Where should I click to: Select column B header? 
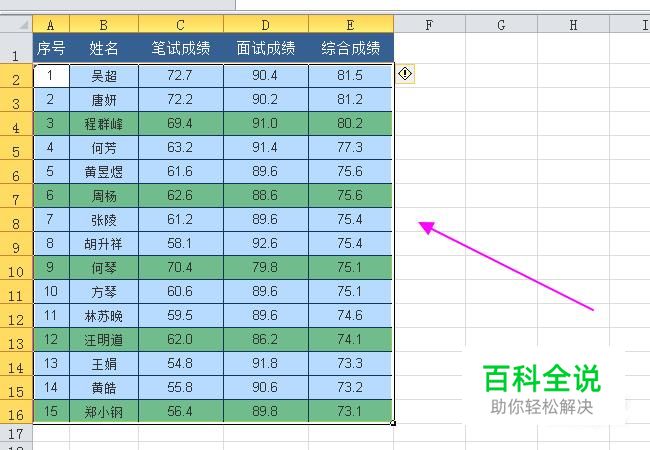coord(104,24)
